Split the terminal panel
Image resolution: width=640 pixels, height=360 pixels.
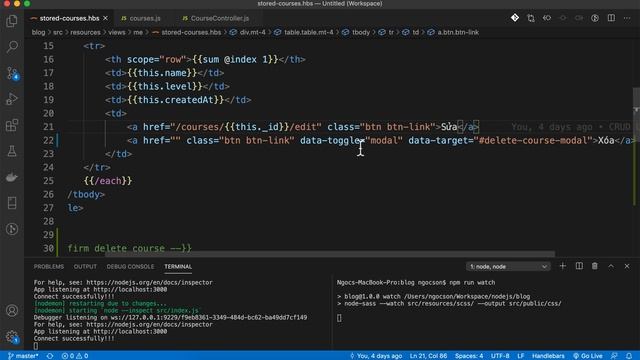579,266
